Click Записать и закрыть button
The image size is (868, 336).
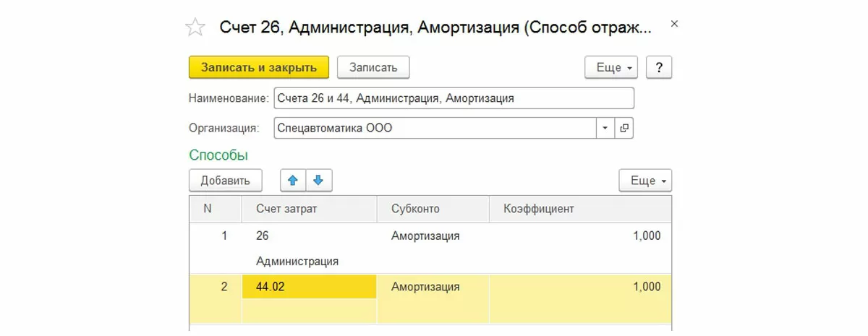[x=259, y=67]
